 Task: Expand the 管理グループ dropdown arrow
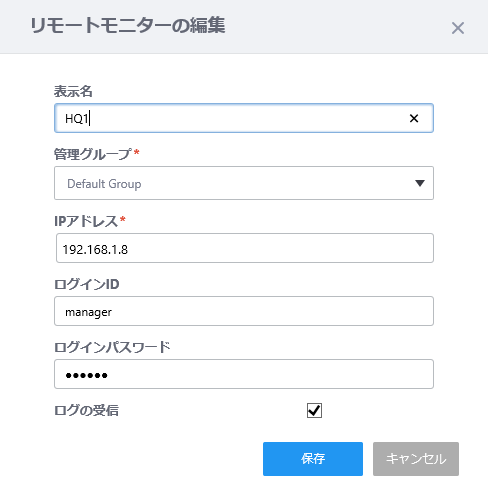coord(420,183)
